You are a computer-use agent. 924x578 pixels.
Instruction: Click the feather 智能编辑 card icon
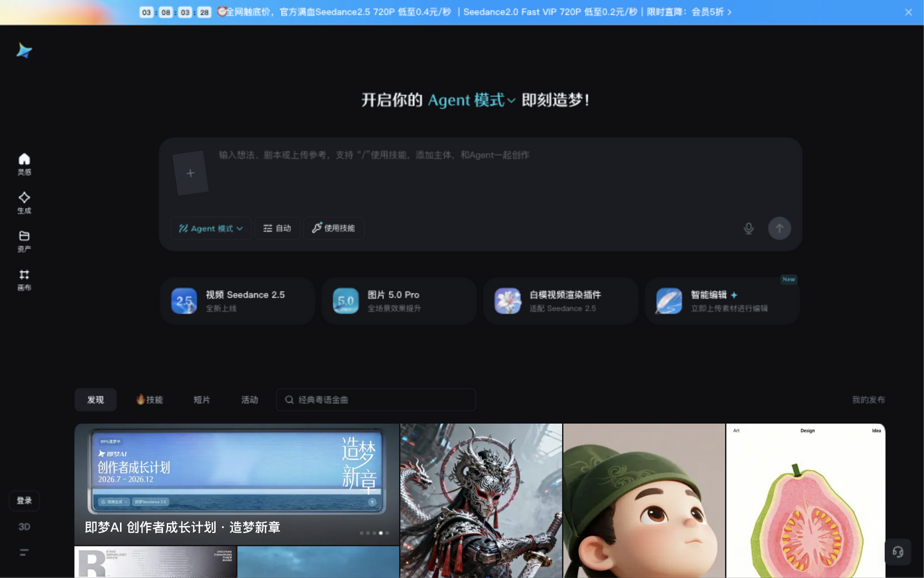point(669,301)
